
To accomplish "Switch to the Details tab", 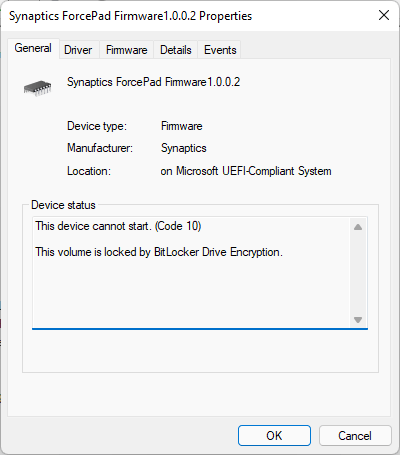I will click(x=176, y=50).
